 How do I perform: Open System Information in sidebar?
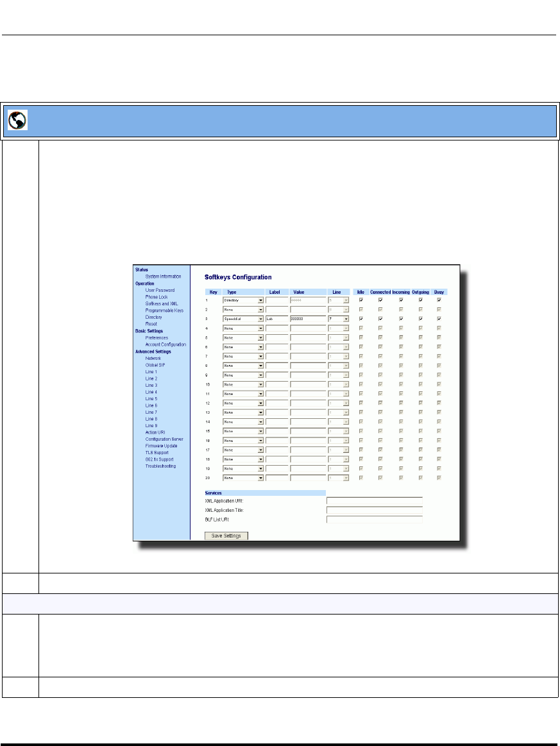[x=163, y=276]
